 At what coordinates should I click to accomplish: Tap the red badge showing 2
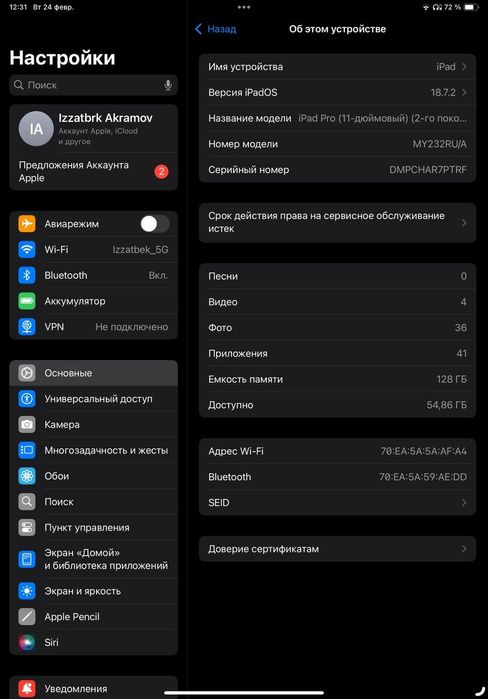tap(161, 171)
